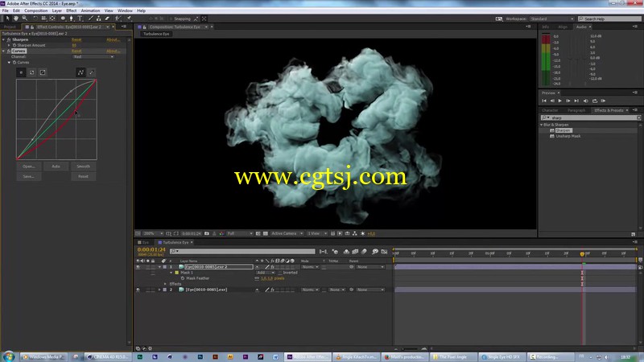Select the Rotation tool
The width and height of the screenshot is (644, 362).
click(x=35, y=19)
